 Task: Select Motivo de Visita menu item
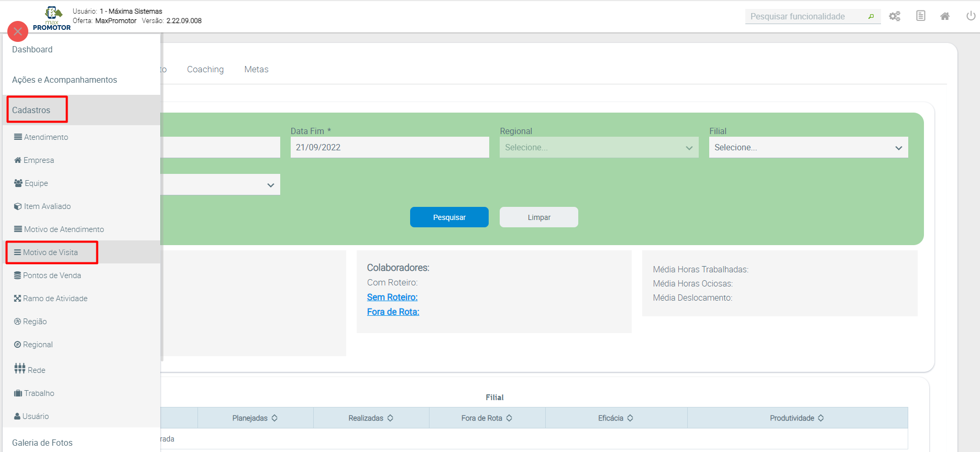[50, 252]
